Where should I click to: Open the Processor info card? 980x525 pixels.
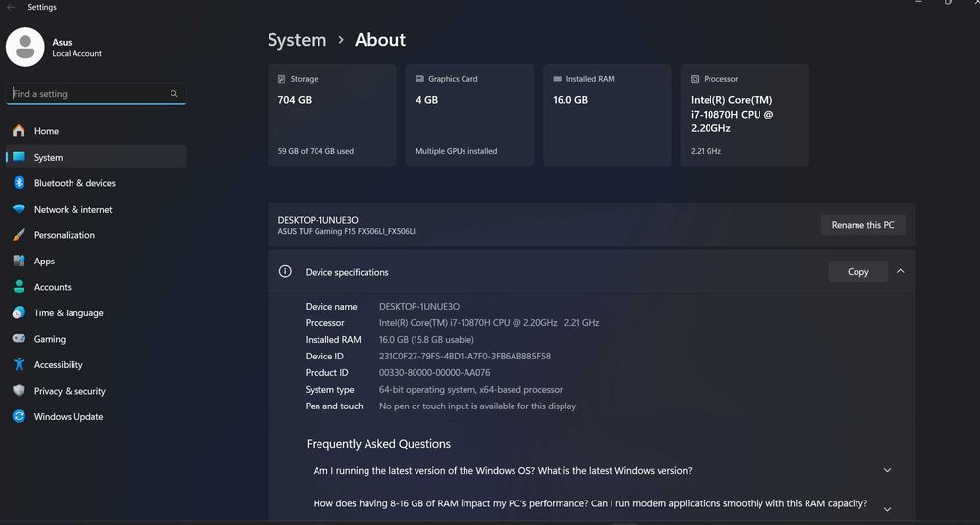[x=745, y=115]
